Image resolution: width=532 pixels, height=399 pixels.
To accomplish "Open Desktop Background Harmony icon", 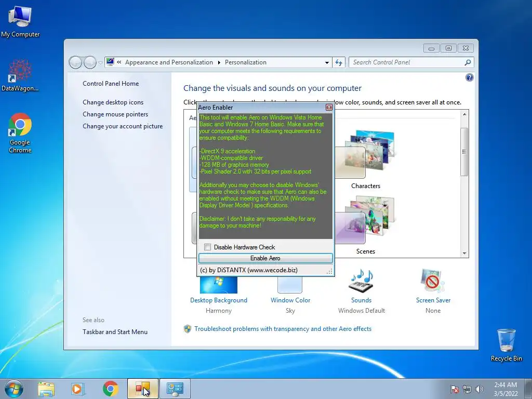I will (219, 285).
